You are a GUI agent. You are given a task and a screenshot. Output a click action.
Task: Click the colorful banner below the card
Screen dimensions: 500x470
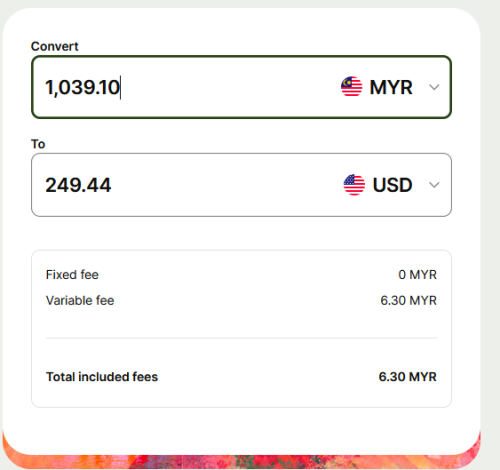pyautogui.click(x=241, y=462)
